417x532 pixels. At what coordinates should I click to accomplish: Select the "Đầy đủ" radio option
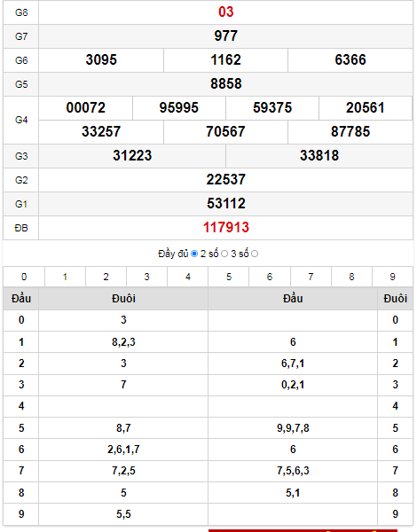194,254
